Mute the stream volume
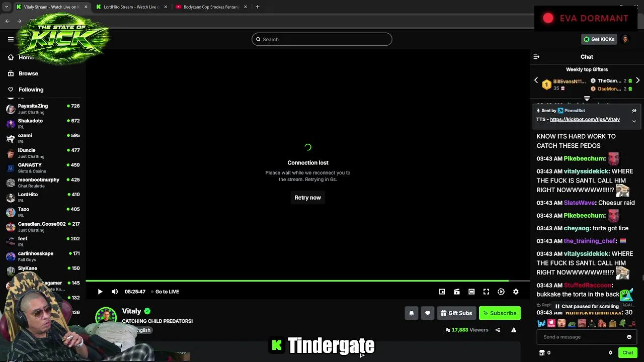Image resolution: width=644 pixels, height=362 pixels. (115, 292)
